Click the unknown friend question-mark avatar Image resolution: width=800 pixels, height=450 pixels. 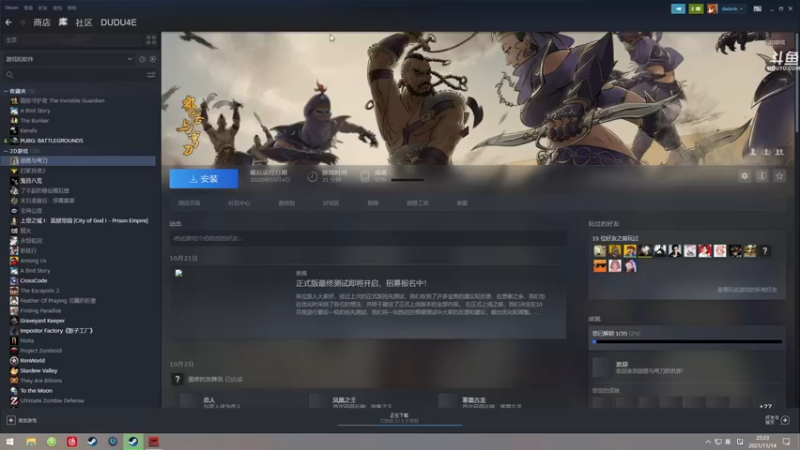coord(764,251)
